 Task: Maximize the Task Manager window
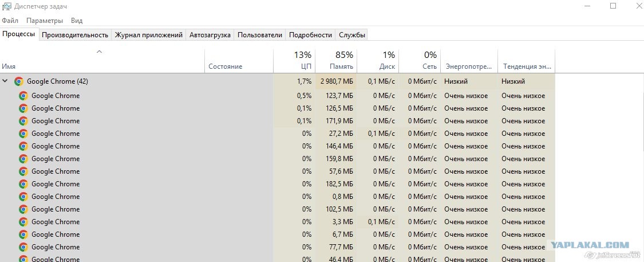pyautogui.click(x=613, y=6)
